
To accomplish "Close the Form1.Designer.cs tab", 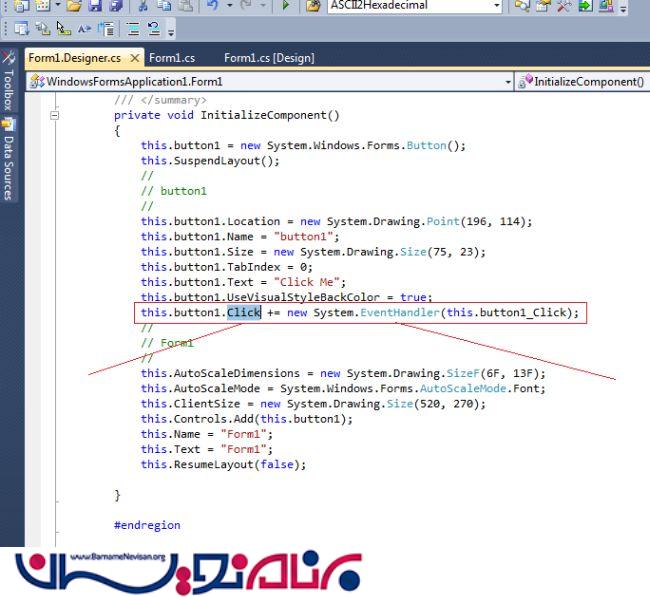I will click(x=136, y=58).
